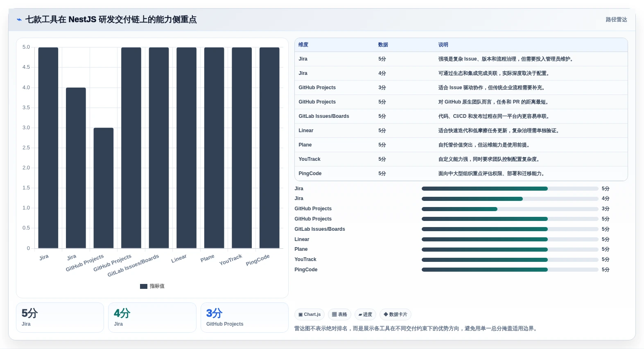
Task: Click the 指标值 legend label
Action: 157,286
